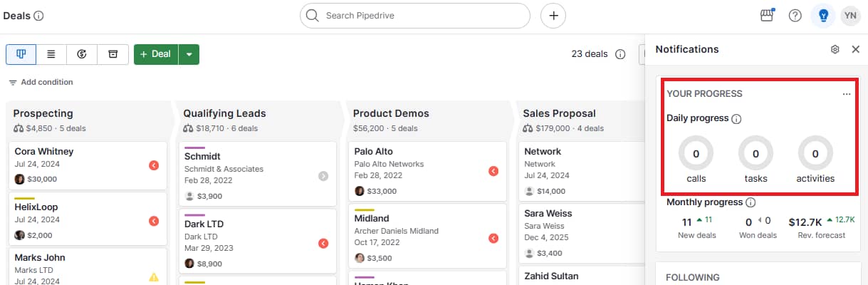Open the Schmidt deal card
868x285 pixels.
pos(257,173)
